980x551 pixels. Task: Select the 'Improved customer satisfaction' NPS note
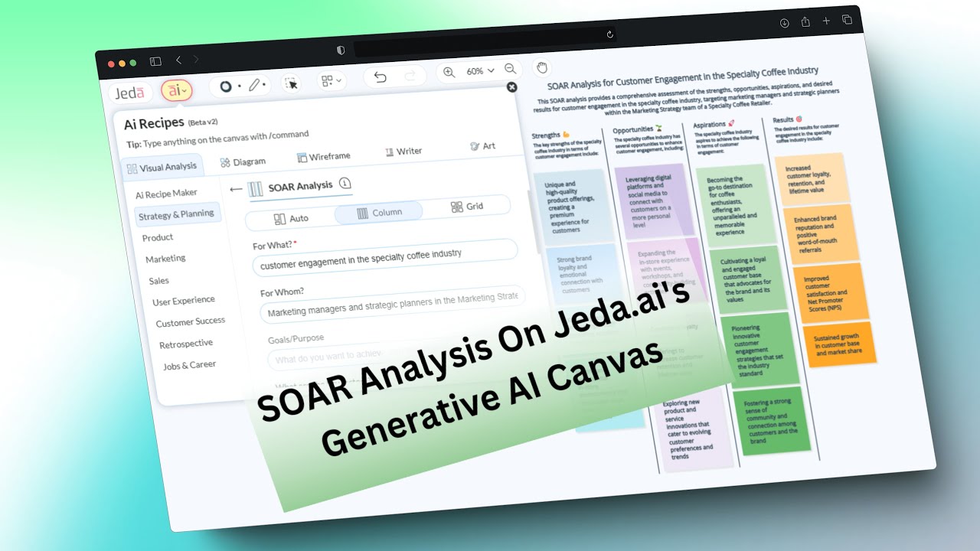[830, 292]
